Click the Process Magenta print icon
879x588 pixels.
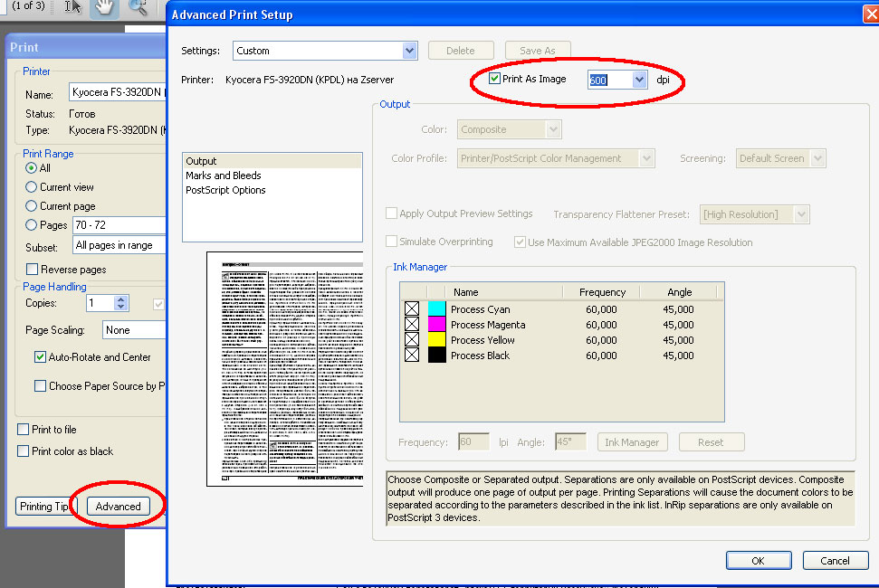[x=412, y=325]
